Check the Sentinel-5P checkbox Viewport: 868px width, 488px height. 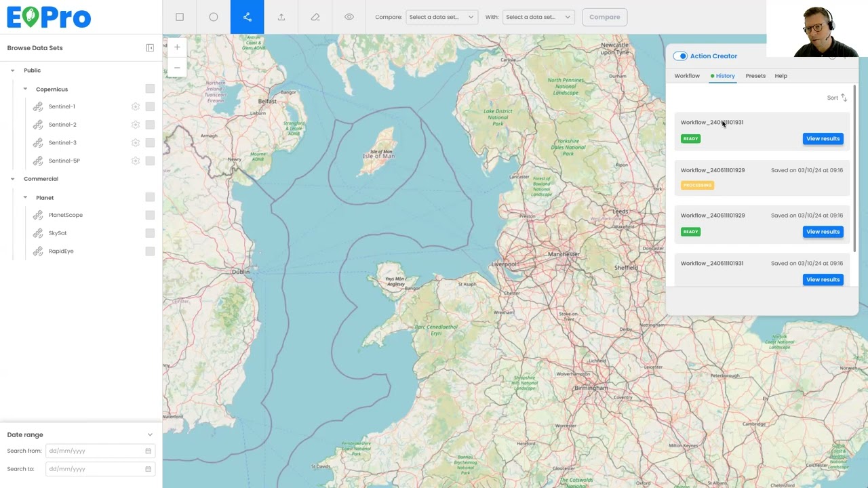coord(150,161)
